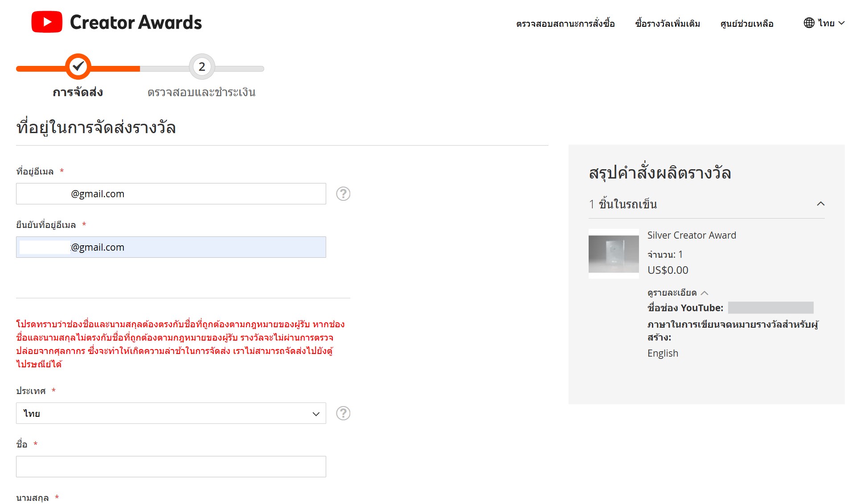Click the จำนวน: 1 quantity text
The width and height of the screenshot is (860, 504).
point(665,254)
